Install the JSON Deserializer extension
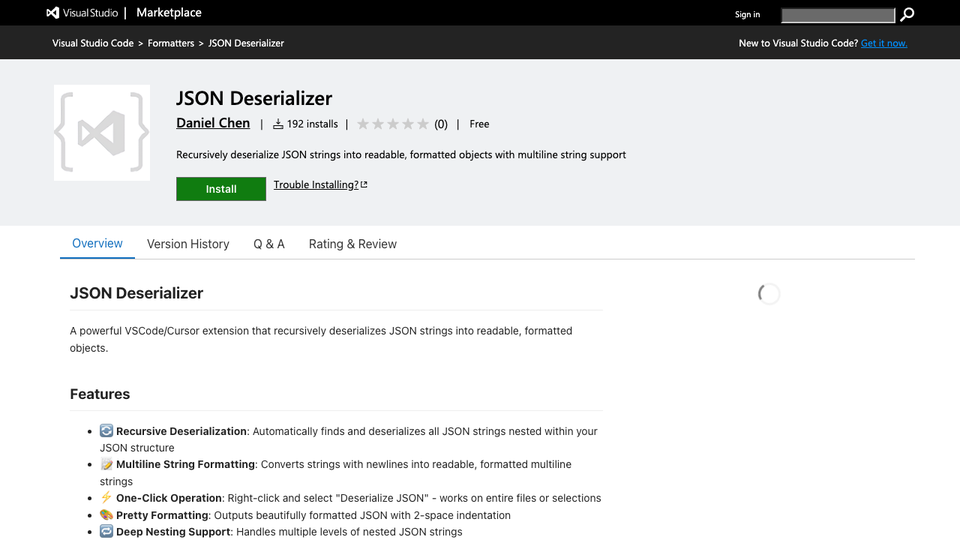The height and width of the screenshot is (540, 960). (221, 189)
